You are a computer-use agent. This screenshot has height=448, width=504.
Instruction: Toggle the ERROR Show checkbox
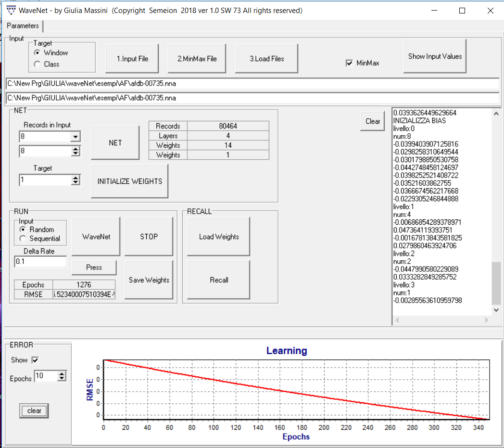35,360
